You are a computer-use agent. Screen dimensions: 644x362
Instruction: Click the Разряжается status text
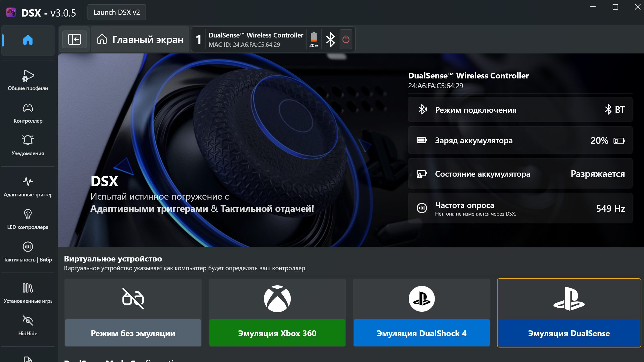pos(598,174)
